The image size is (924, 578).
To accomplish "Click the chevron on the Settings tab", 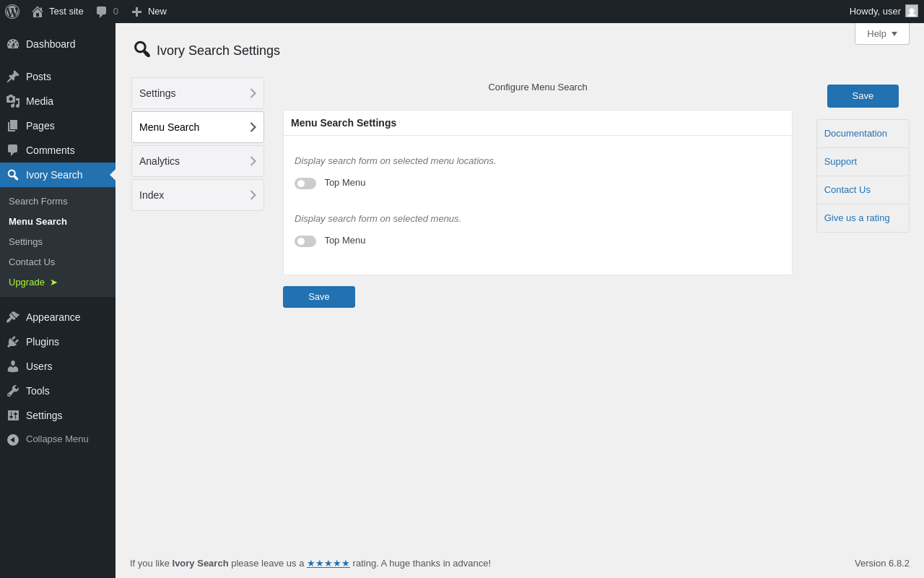I will 253,93.
